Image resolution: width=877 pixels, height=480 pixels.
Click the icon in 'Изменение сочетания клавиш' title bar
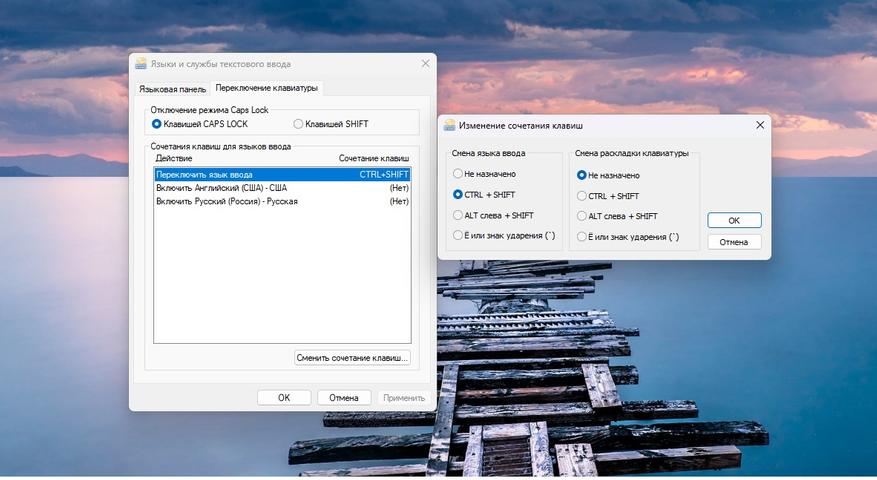[x=450, y=125]
